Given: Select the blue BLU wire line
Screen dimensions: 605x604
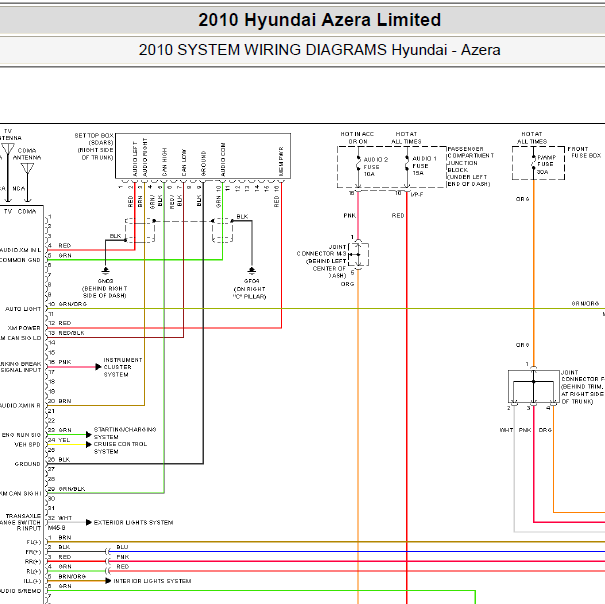Looking at the screenshot, I should [357, 552].
